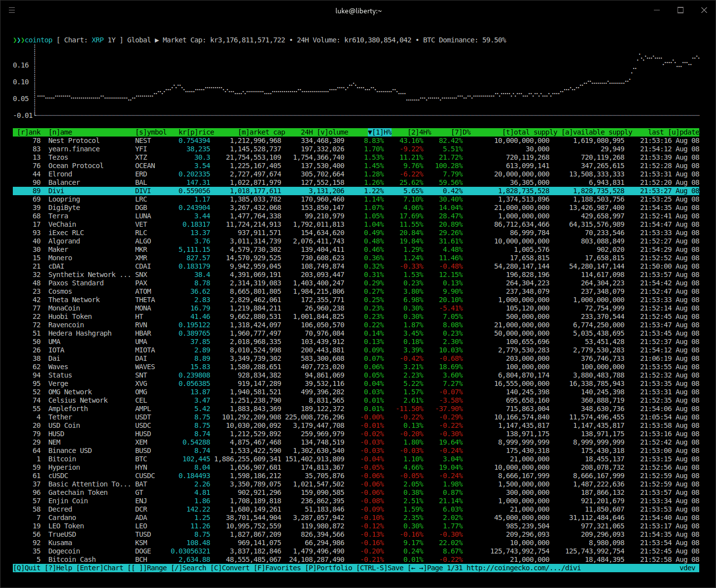
Task: Click Maker price 5,111.15
Action: pos(194,249)
